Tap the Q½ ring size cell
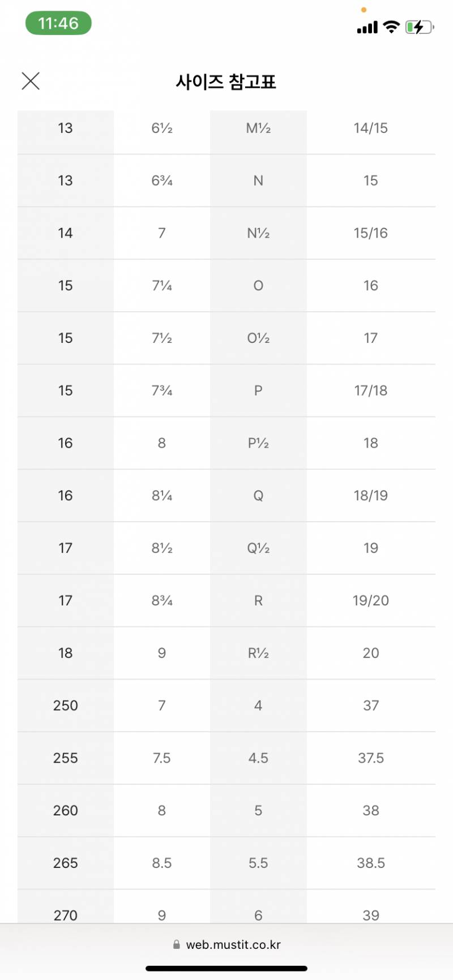Viewport: 453px width, 980px height. tap(258, 548)
